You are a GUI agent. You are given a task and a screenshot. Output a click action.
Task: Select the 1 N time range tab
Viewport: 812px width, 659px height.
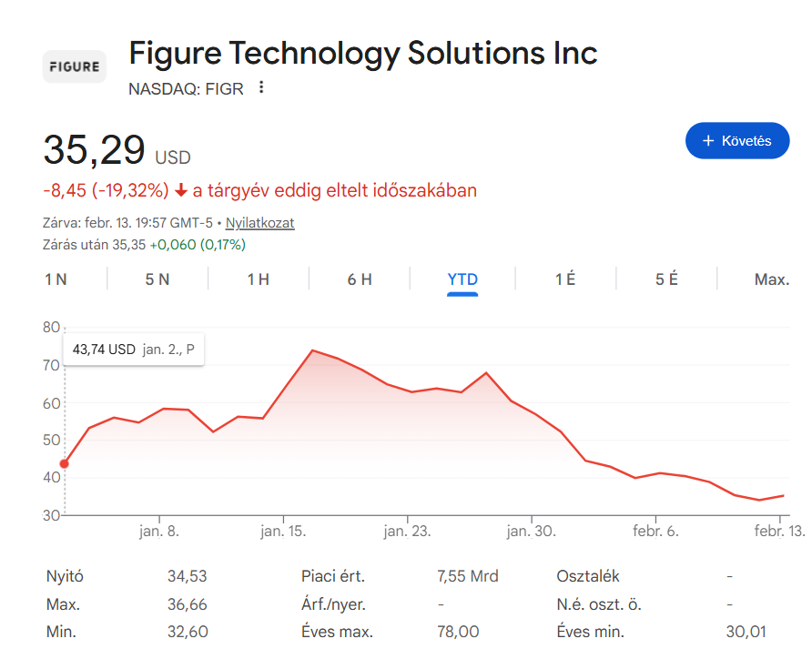pyautogui.click(x=56, y=279)
